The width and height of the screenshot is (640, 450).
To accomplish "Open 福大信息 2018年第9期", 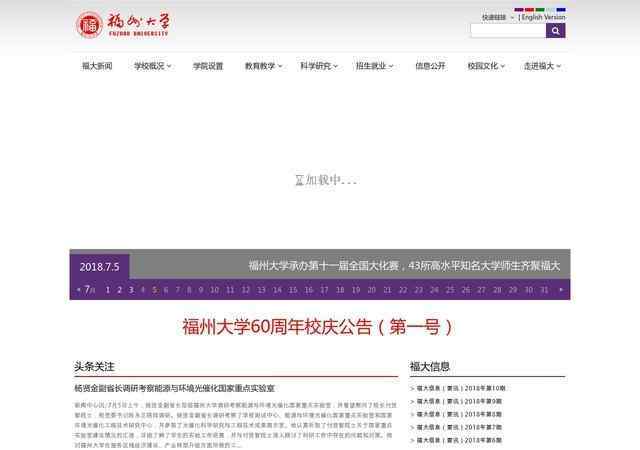I will (459, 401).
